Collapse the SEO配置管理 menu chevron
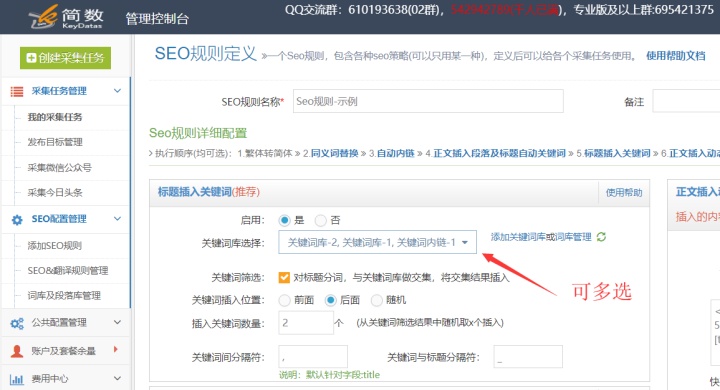720x390 pixels. pos(118,219)
